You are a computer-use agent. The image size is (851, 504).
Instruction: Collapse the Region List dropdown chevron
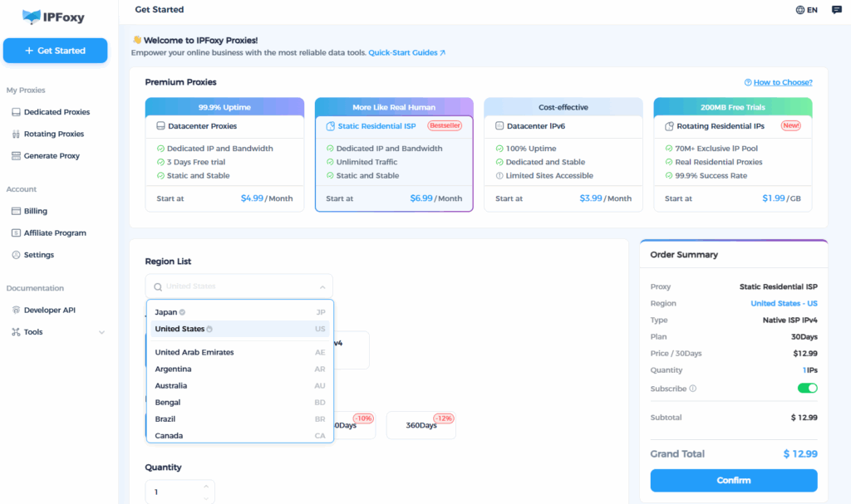tap(322, 286)
